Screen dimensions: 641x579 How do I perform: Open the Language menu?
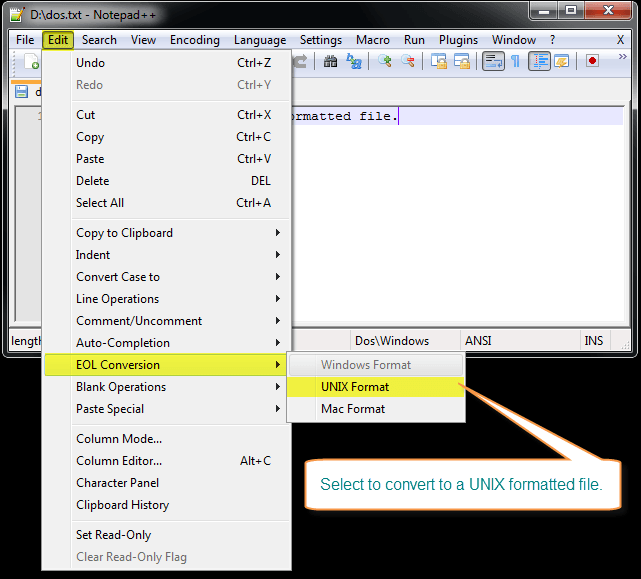click(x=260, y=40)
